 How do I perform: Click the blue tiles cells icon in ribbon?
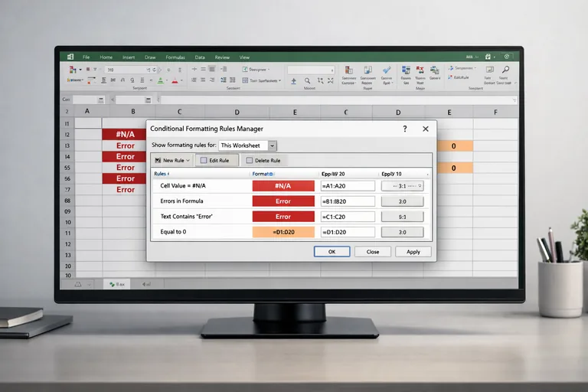click(406, 70)
